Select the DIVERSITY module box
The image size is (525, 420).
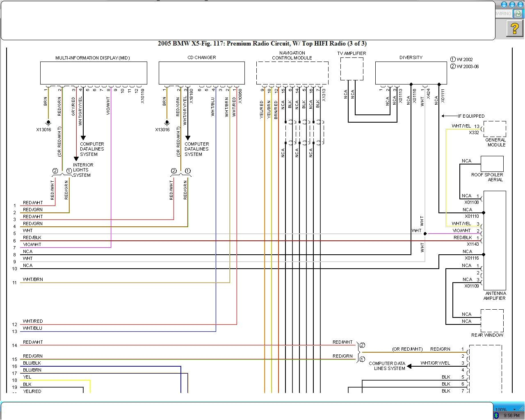pyautogui.click(x=411, y=72)
